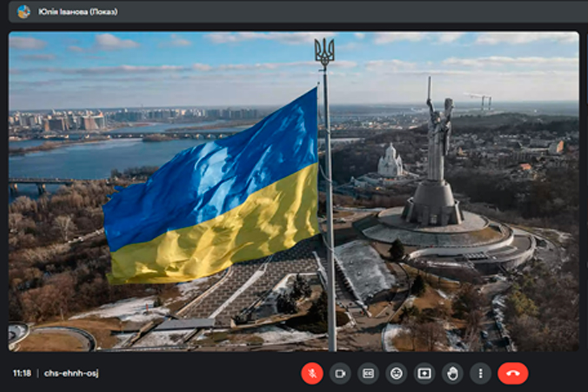
Task: Open the emoji reactions picker
Action: tap(396, 373)
